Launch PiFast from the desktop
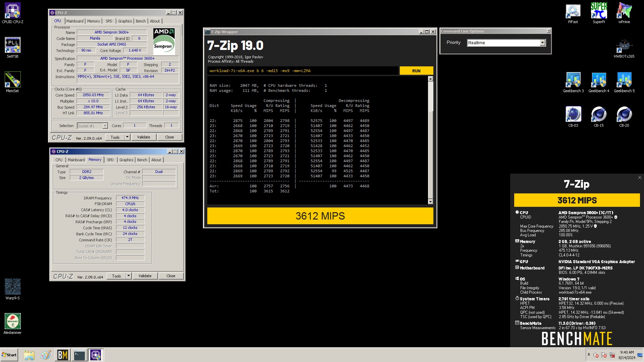Screen dimensions: 644x362 point(573,13)
